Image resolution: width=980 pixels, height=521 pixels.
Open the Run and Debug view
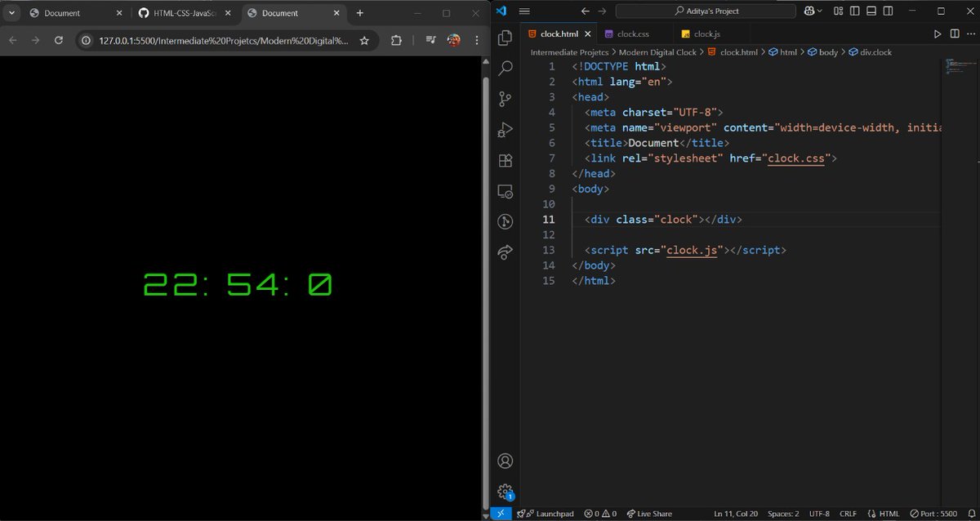tap(505, 130)
